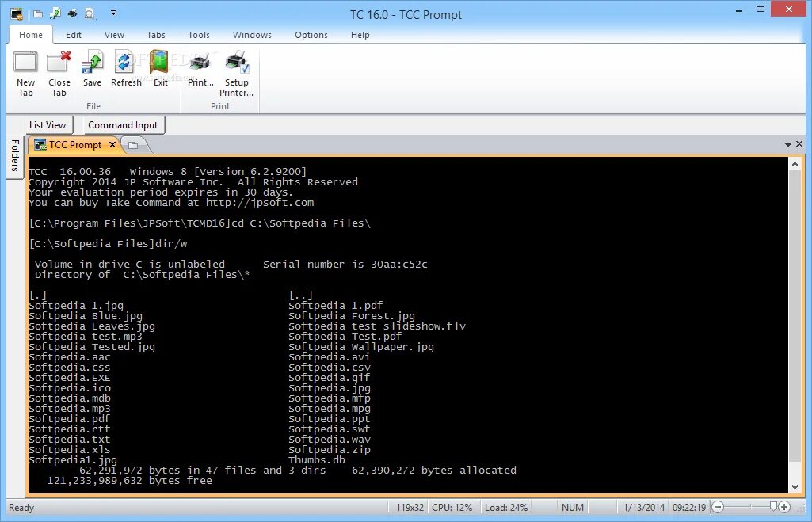Click the quick access open folder icon
The image size is (812, 522).
tap(38, 13)
